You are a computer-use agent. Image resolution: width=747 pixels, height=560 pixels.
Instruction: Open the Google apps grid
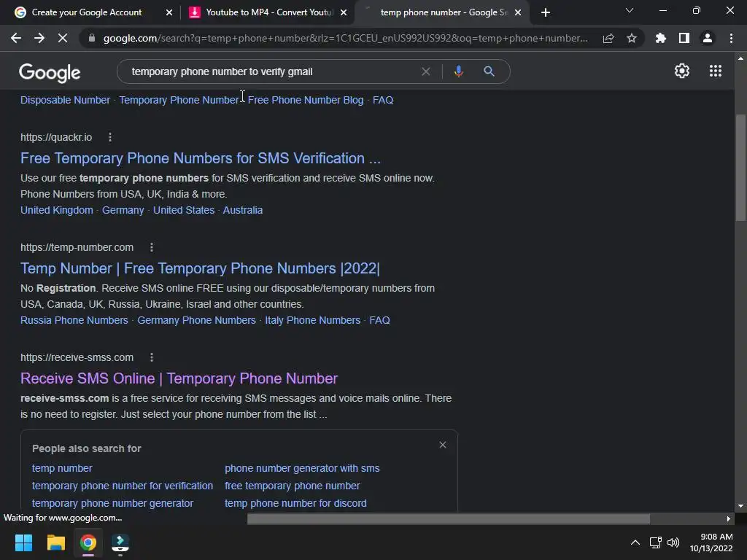[x=715, y=71]
